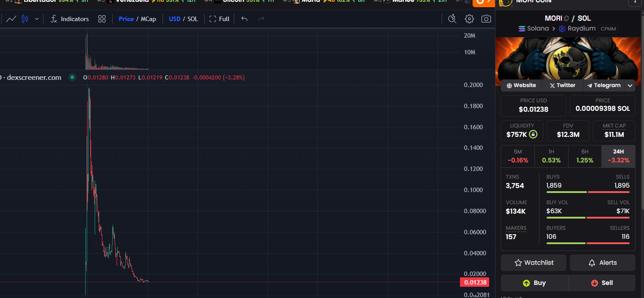Open the Solana chain link

(534, 28)
